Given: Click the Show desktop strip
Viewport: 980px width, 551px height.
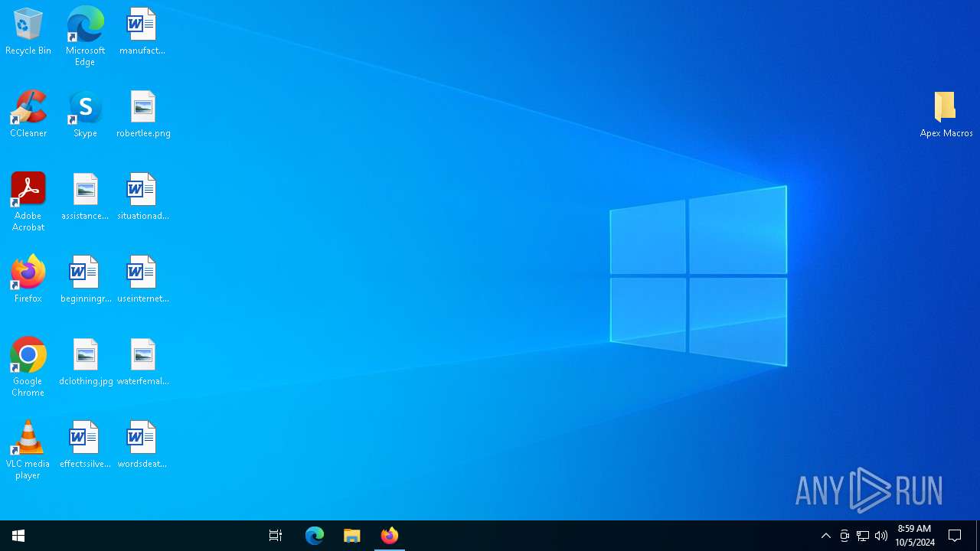Looking at the screenshot, I should pyautogui.click(x=978, y=536).
